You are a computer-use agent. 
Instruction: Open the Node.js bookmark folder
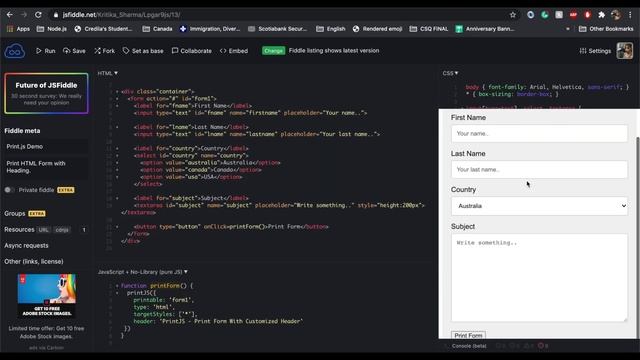51,29
